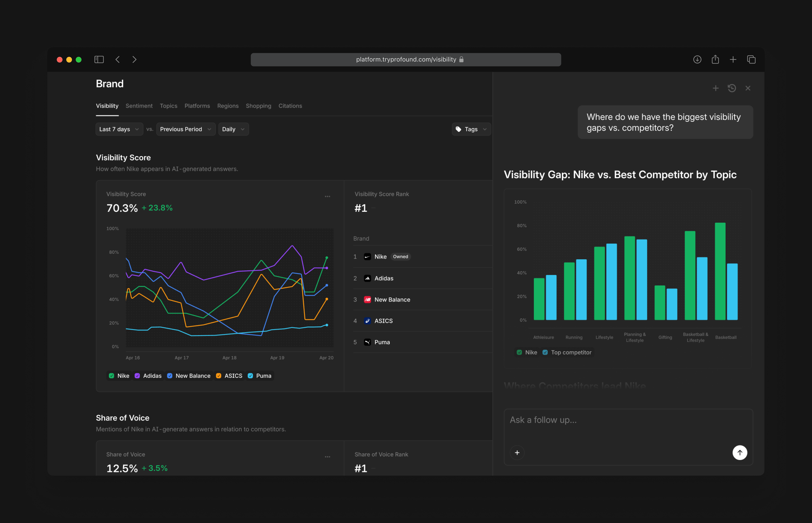
Task: Toggle the browser sidebar icon
Action: (x=99, y=59)
